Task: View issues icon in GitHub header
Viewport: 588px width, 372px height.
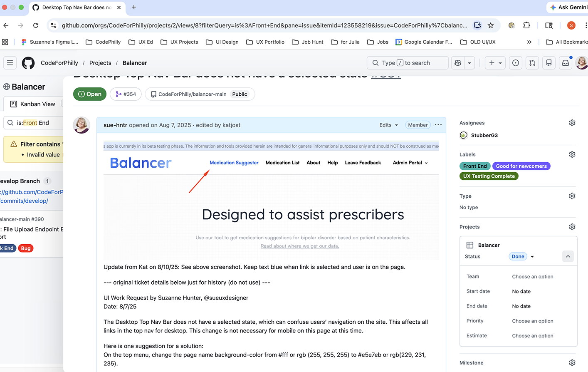Action: coord(516,63)
